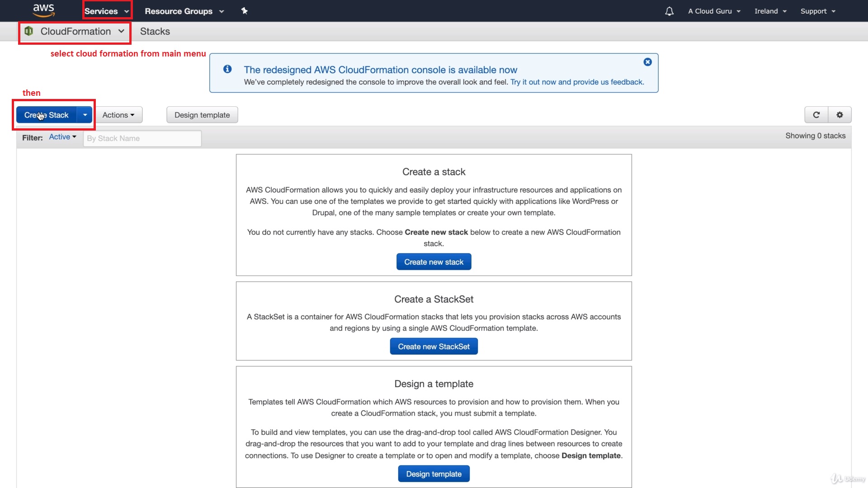
Task: Click Design template button in the toolbar
Action: 202,115
